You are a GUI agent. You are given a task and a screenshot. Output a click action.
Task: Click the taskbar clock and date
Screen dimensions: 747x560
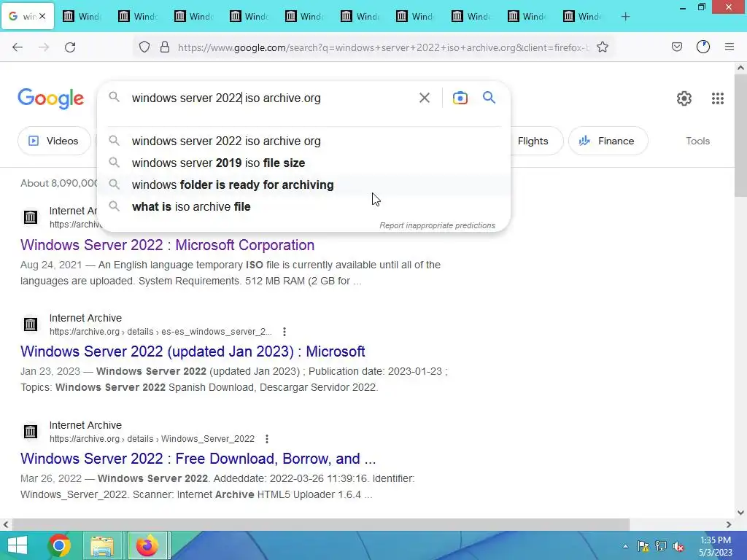(x=716, y=546)
